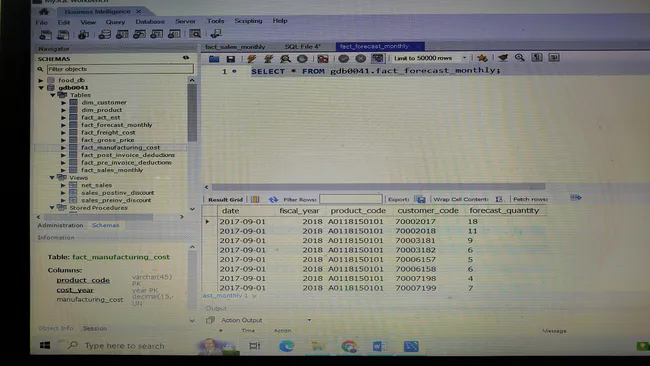Open the Query menu
This screenshot has height=366, width=650.
click(x=115, y=22)
